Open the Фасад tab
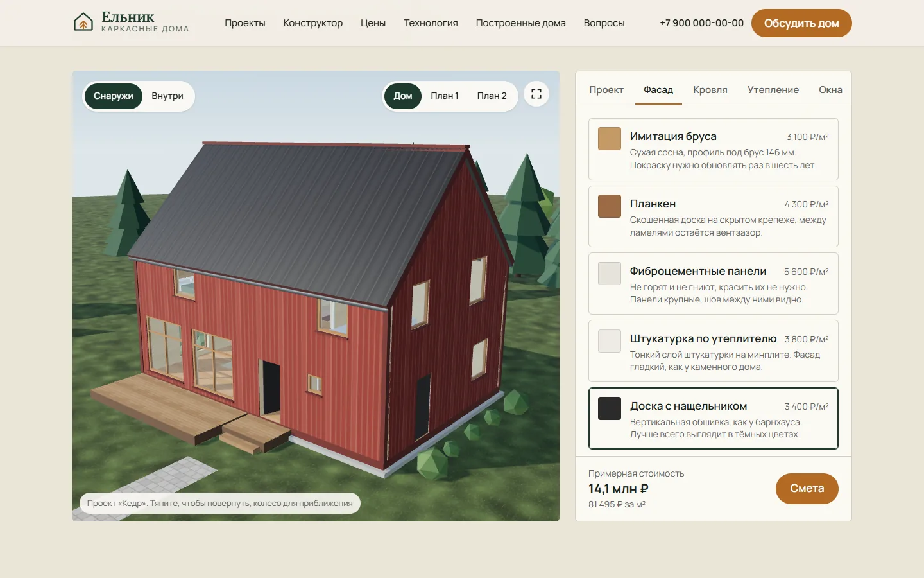Viewport: 924px width, 578px height. coord(658,90)
